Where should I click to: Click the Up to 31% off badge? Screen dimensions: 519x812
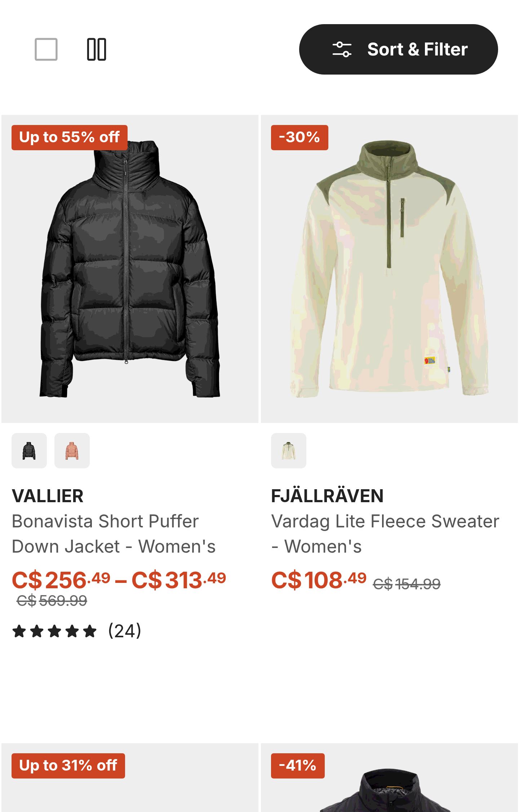[68, 766]
